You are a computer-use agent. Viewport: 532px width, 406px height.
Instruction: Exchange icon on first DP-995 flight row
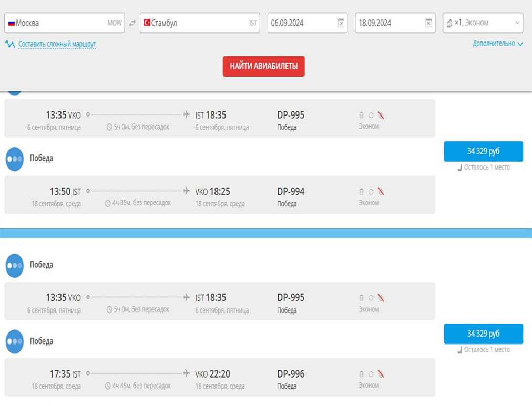tap(371, 115)
